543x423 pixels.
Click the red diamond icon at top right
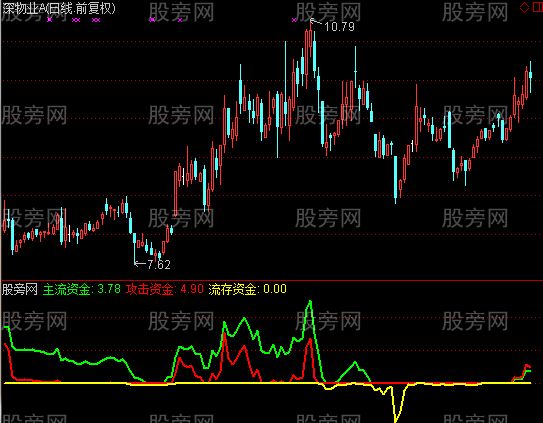tap(524, 8)
